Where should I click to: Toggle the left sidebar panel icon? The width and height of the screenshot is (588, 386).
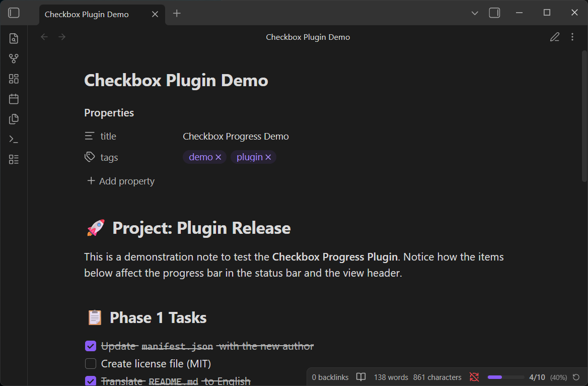(14, 13)
